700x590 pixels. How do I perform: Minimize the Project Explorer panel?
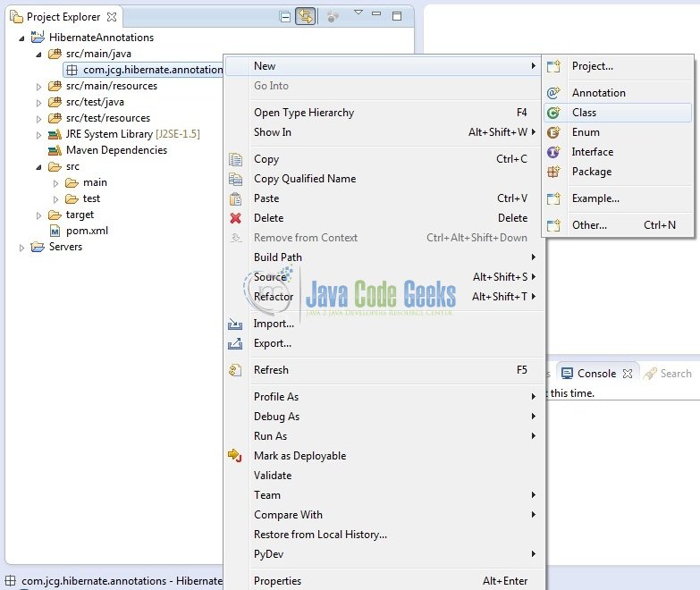(x=376, y=13)
